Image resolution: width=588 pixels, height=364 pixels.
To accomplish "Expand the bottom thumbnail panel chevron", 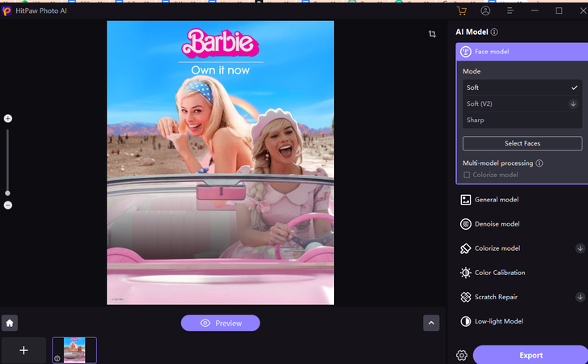I will coord(431,323).
